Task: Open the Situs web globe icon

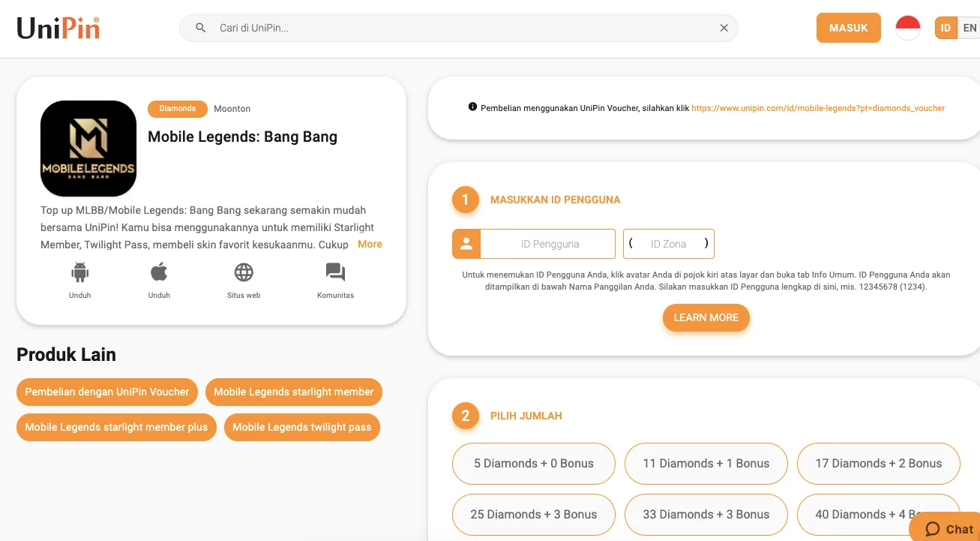Action: coord(244,272)
